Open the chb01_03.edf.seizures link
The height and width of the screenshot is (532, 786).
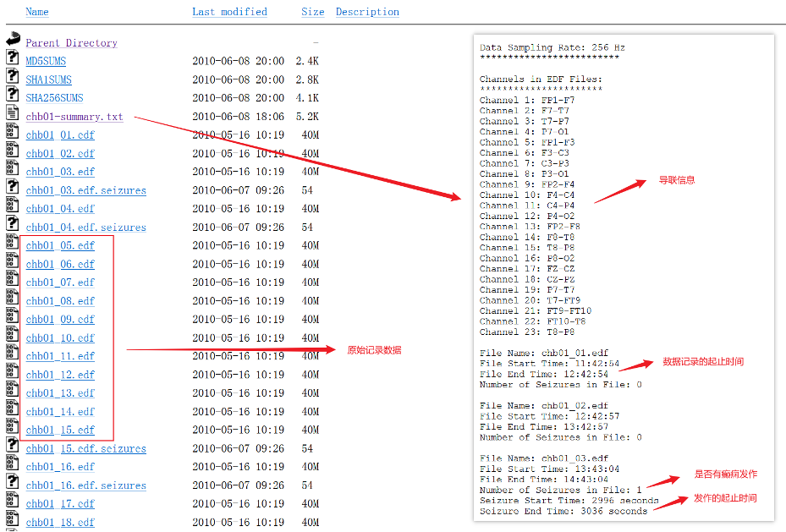point(85,190)
